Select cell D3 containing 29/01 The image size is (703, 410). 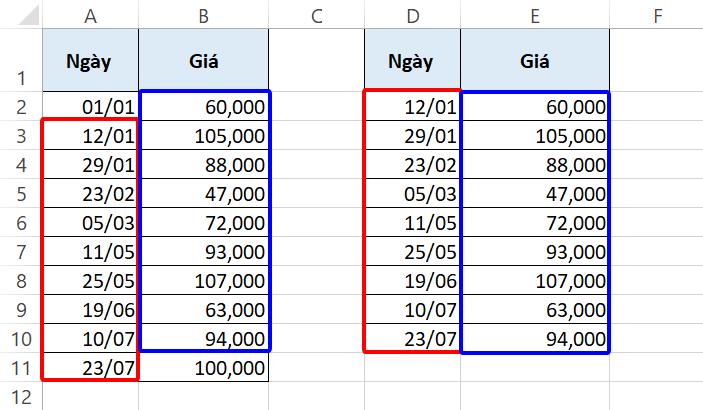point(412,135)
